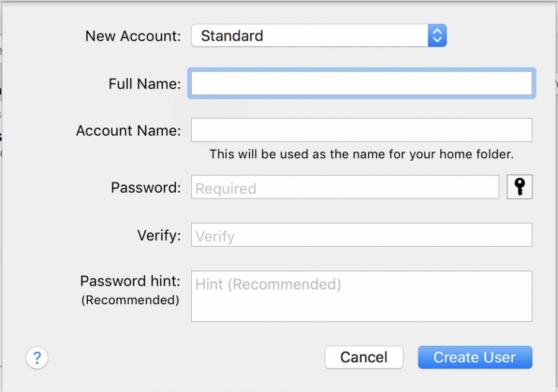The width and height of the screenshot is (558, 392).
Task: Click the Password field marked Required
Action: point(344,187)
